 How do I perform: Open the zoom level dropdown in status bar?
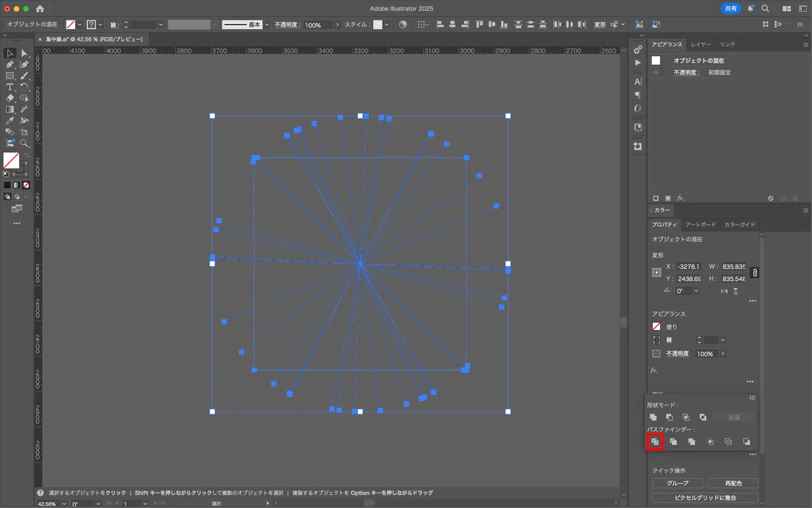[63, 503]
